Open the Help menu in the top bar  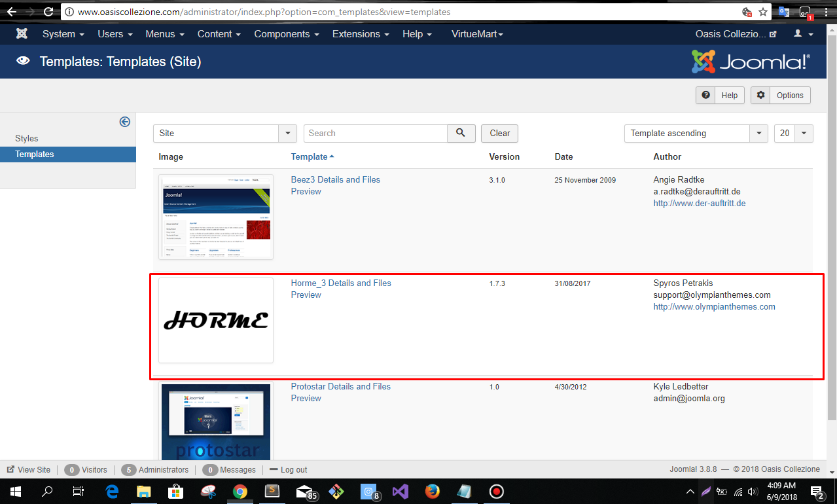point(417,34)
